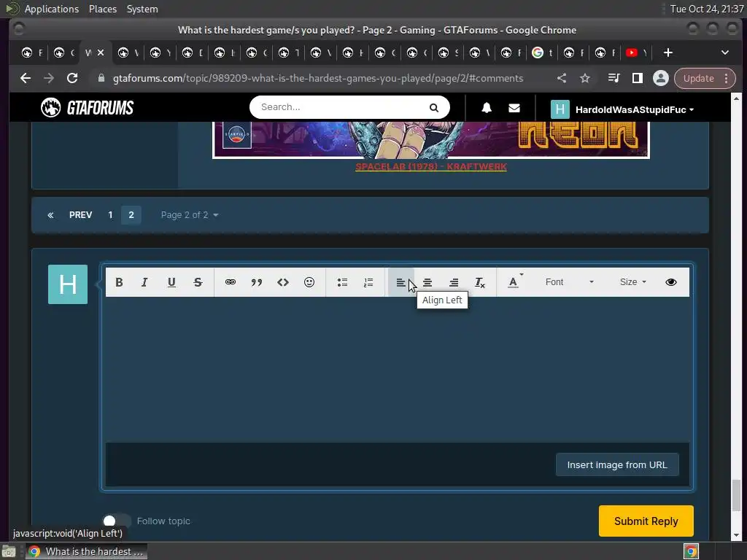Select page 2 in pagination
Viewport: 747px width, 560px height.
point(131,215)
